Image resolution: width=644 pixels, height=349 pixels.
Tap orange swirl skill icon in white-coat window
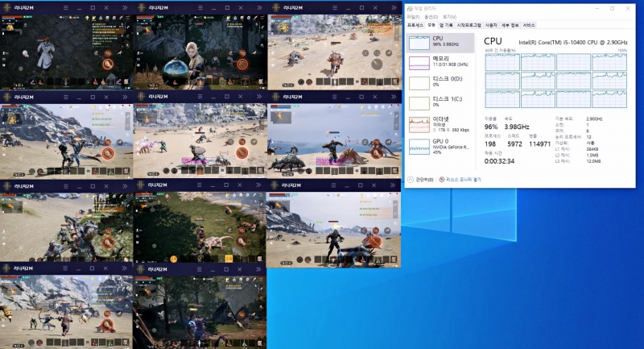tap(108, 53)
